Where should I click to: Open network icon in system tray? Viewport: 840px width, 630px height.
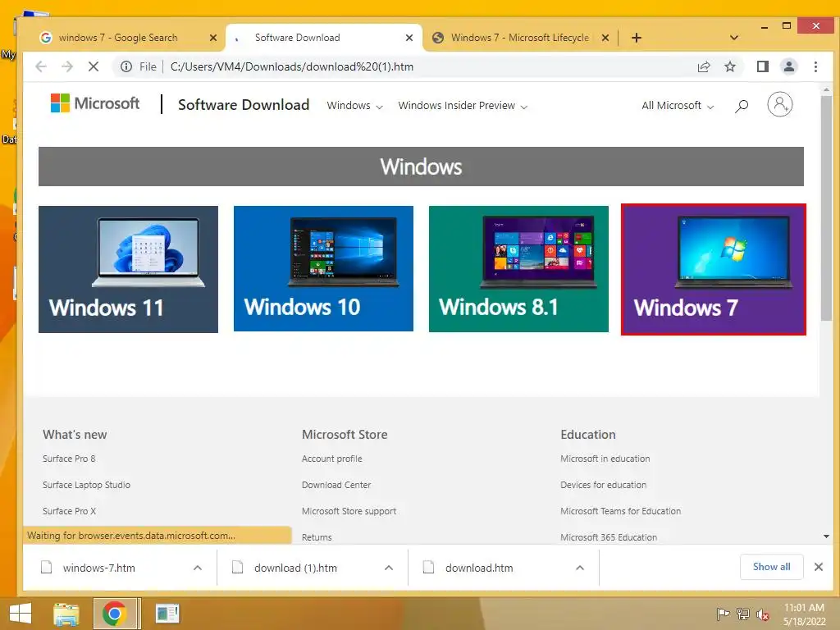point(743,614)
